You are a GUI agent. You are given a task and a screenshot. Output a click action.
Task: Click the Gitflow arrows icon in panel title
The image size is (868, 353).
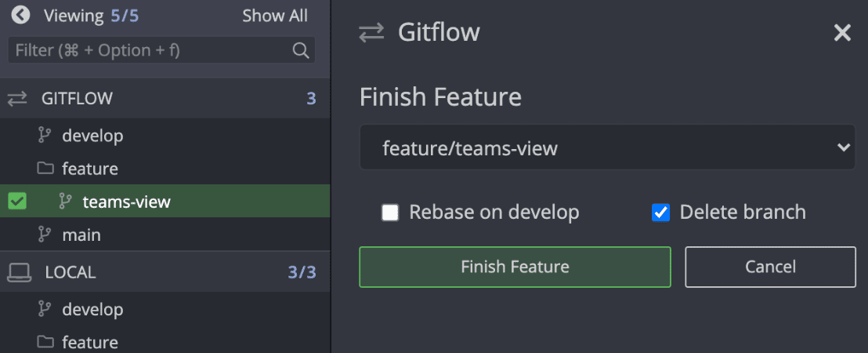371,33
